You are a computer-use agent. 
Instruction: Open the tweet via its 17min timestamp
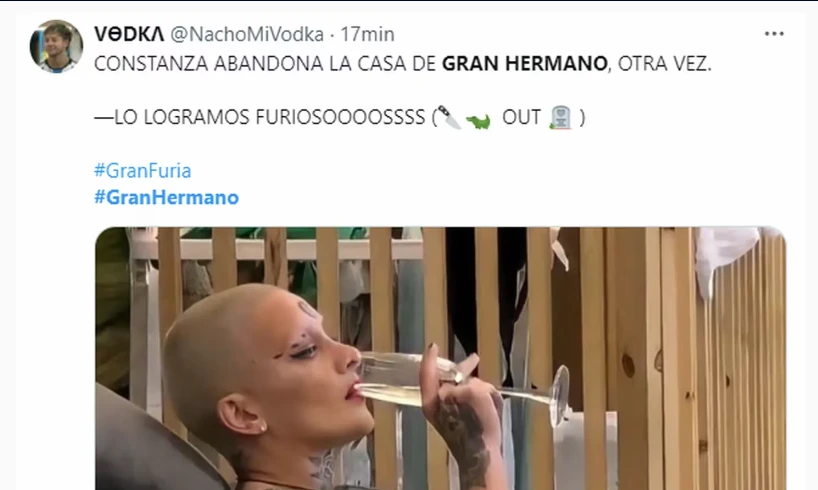pyautogui.click(x=367, y=34)
